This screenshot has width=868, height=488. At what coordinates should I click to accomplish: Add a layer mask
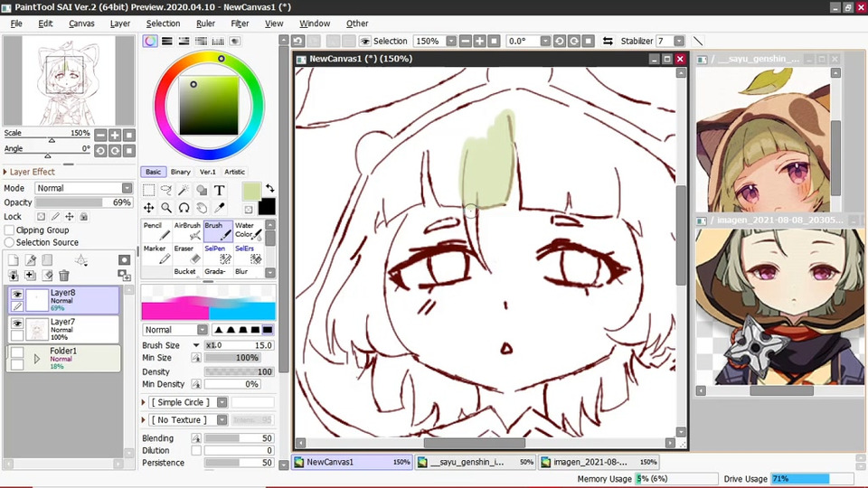click(124, 260)
